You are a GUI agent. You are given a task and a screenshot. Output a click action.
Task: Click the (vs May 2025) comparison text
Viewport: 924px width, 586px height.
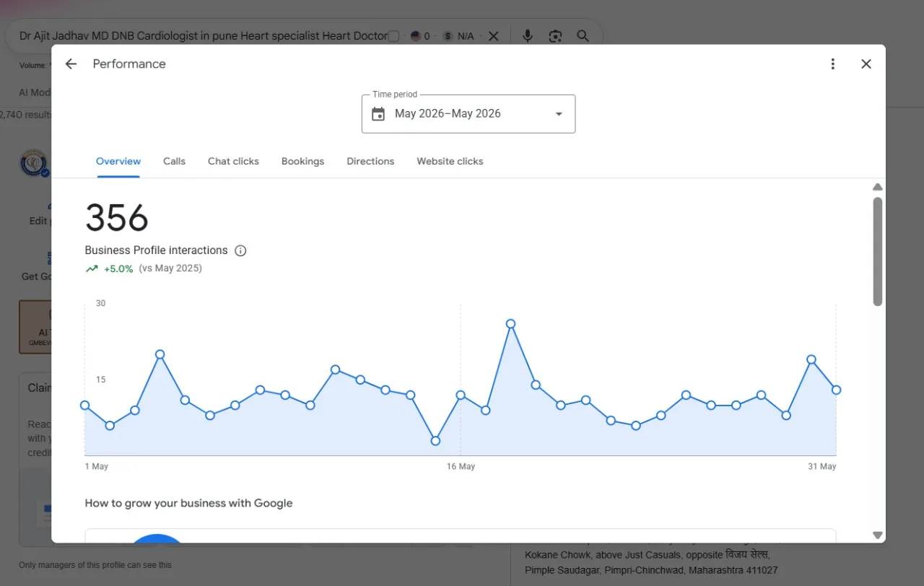(x=170, y=268)
